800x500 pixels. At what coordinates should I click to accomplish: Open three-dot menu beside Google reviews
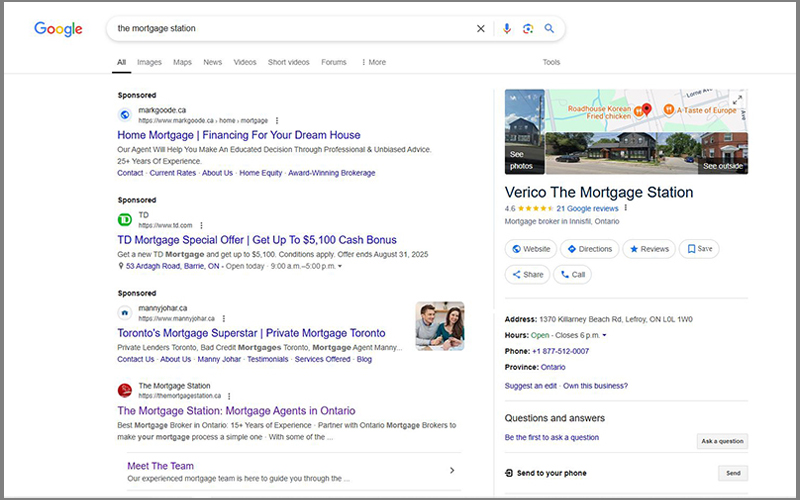click(626, 208)
